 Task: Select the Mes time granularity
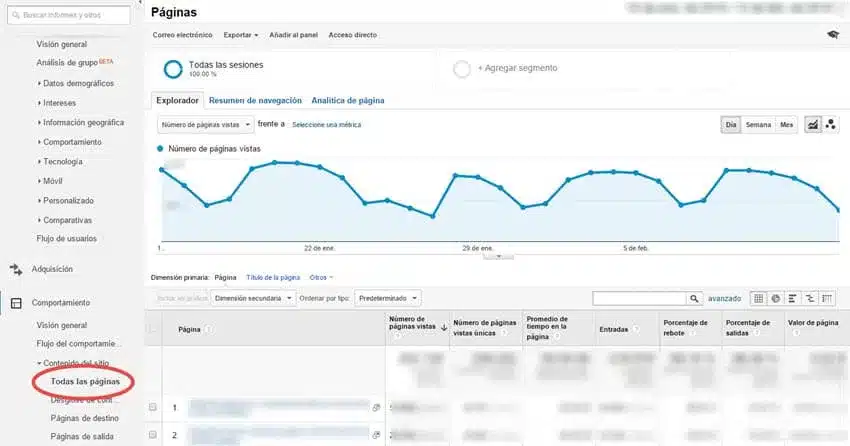coord(786,125)
